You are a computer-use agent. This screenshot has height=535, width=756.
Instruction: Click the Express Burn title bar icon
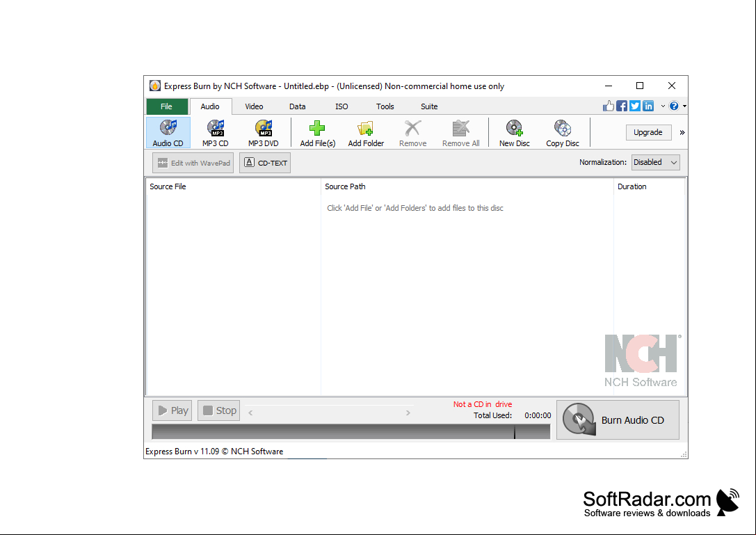(x=155, y=86)
